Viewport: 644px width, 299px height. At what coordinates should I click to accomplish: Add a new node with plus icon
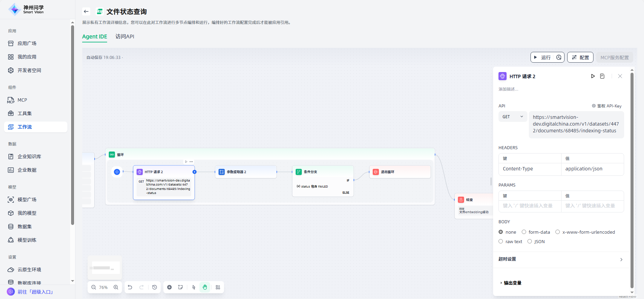pyautogui.click(x=169, y=287)
